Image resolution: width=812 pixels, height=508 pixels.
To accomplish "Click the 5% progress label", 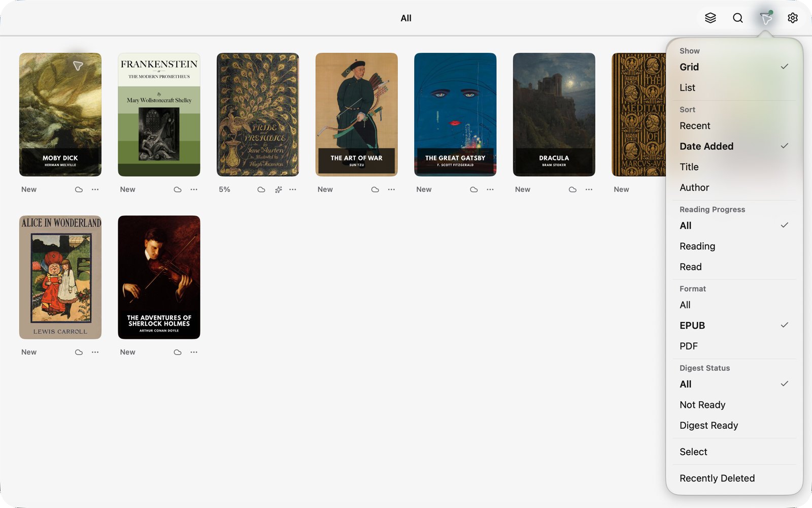I will pos(224,189).
